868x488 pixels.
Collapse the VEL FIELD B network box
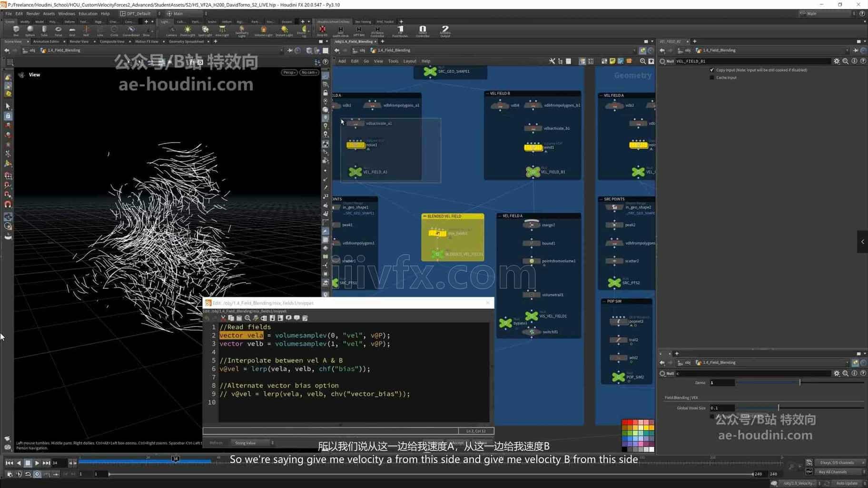(487, 94)
